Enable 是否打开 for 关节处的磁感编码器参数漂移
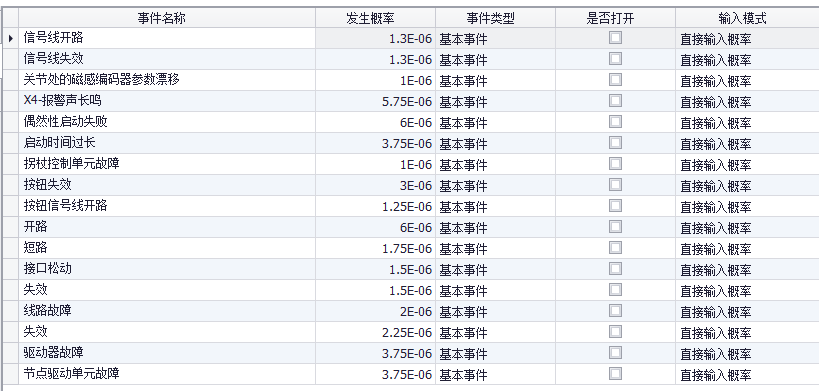This screenshot has height=391, width=819. pyautogui.click(x=615, y=79)
